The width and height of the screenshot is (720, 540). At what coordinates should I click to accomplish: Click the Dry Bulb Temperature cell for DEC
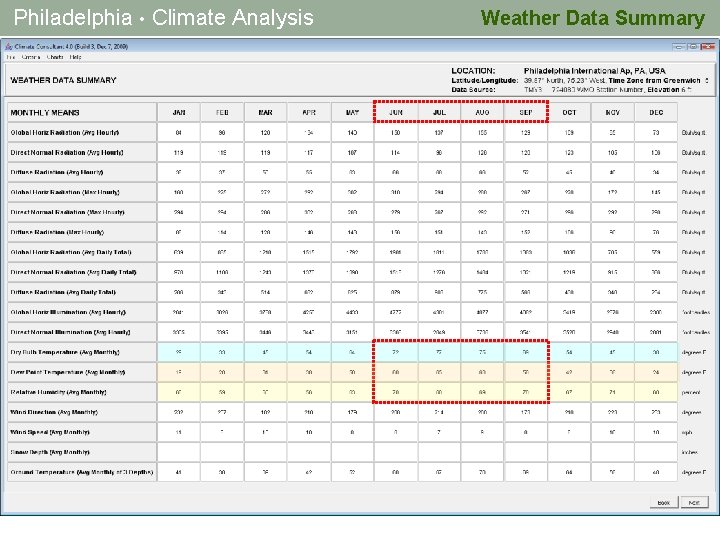[656, 352]
